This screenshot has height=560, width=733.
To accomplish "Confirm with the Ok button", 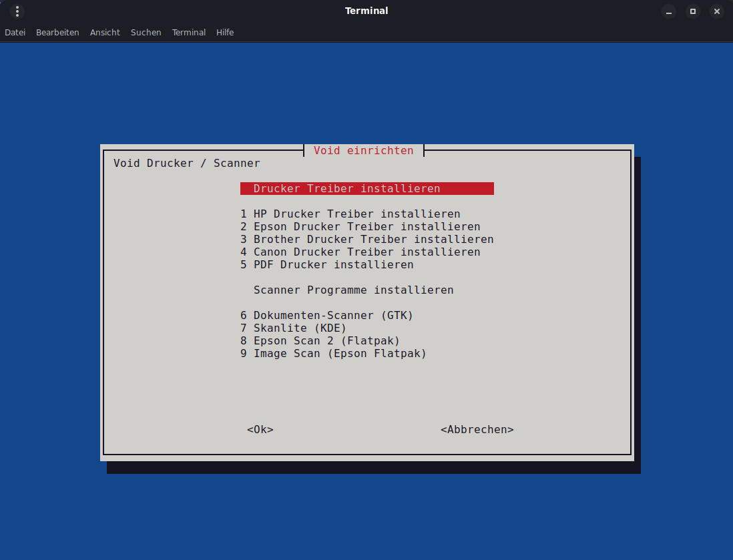I will 260,430.
